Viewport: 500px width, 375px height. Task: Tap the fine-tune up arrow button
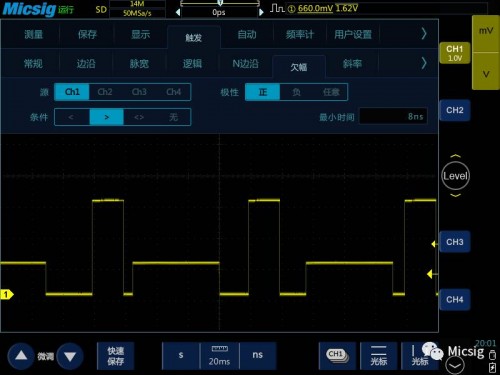point(21,356)
